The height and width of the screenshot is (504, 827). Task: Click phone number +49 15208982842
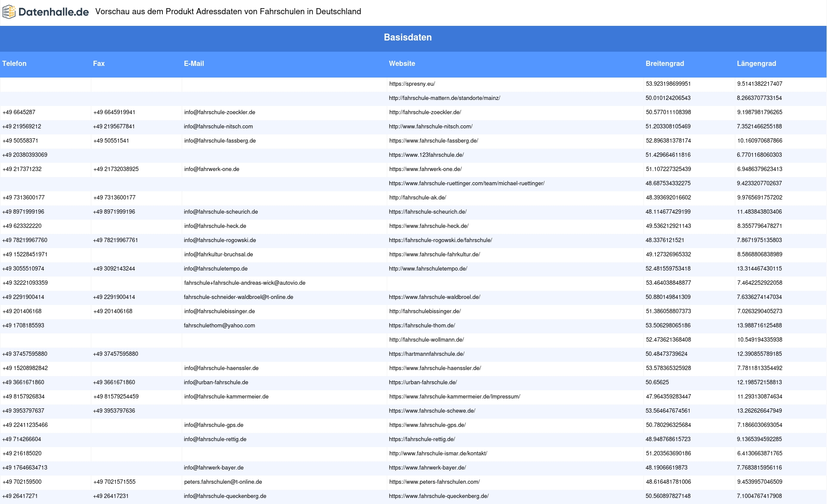[25, 368]
